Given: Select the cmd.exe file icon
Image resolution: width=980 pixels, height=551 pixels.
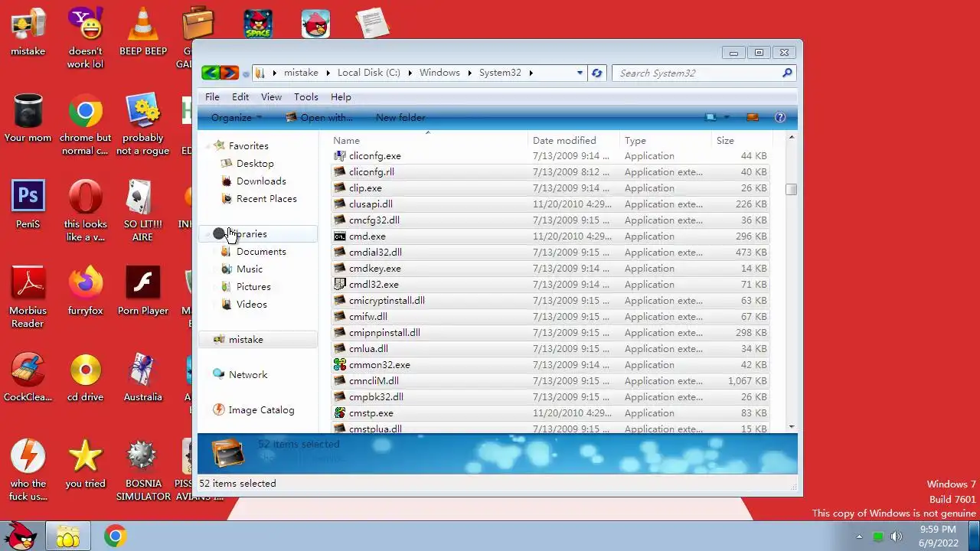Looking at the screenshot, I should 340,236.
